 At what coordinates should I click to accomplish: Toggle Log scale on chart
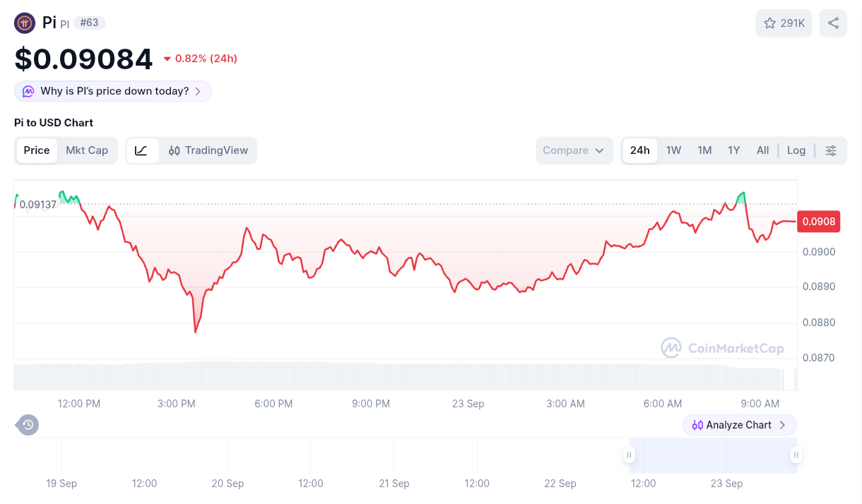coord(796,150)
